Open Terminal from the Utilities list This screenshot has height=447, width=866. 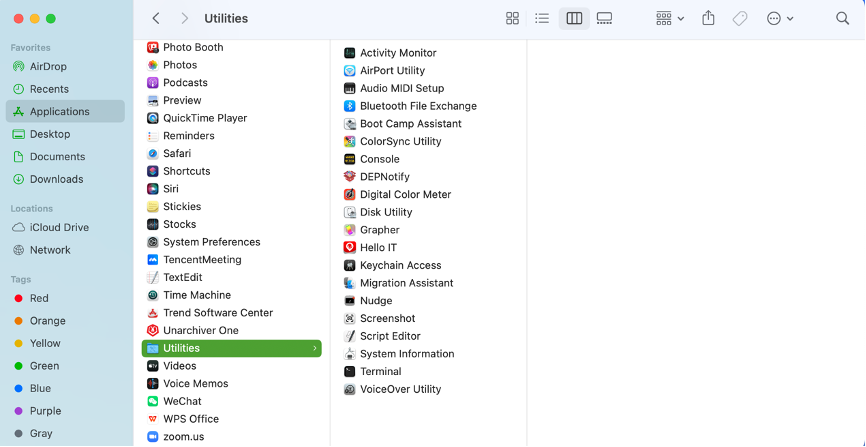(x=380, y=371)
